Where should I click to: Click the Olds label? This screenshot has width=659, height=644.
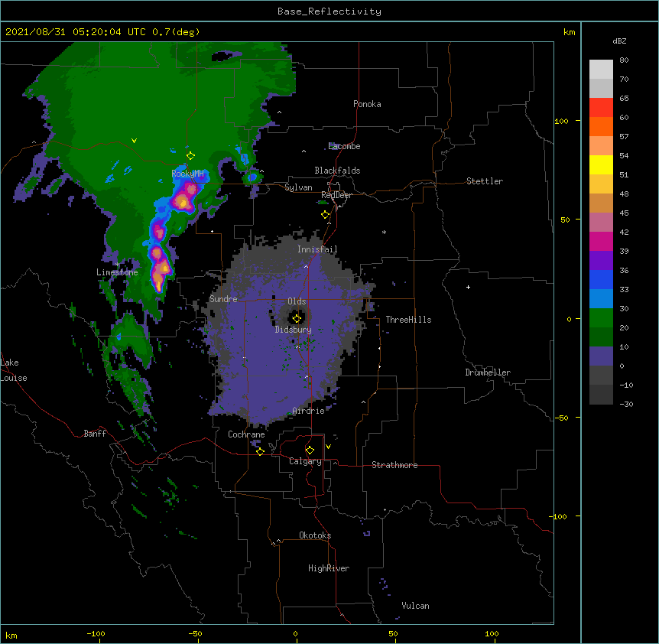coord(297,301)
